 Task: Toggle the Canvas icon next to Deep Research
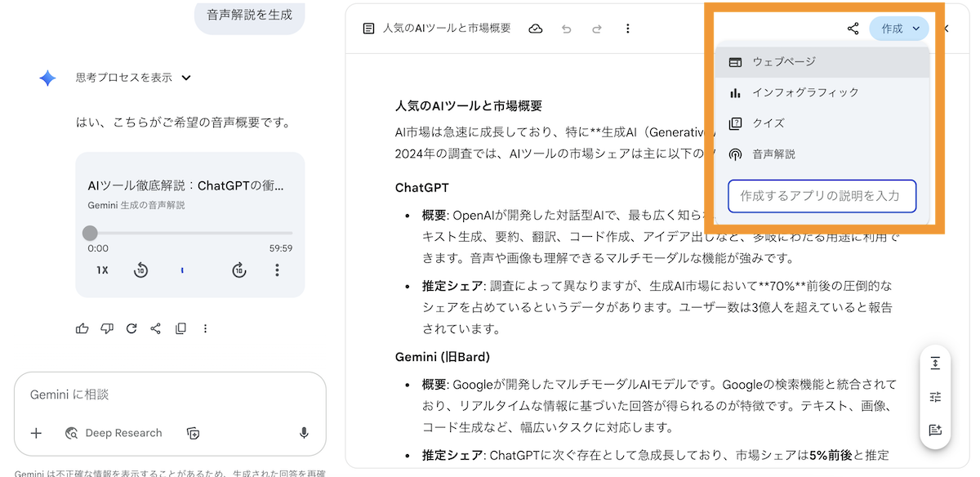193,433
